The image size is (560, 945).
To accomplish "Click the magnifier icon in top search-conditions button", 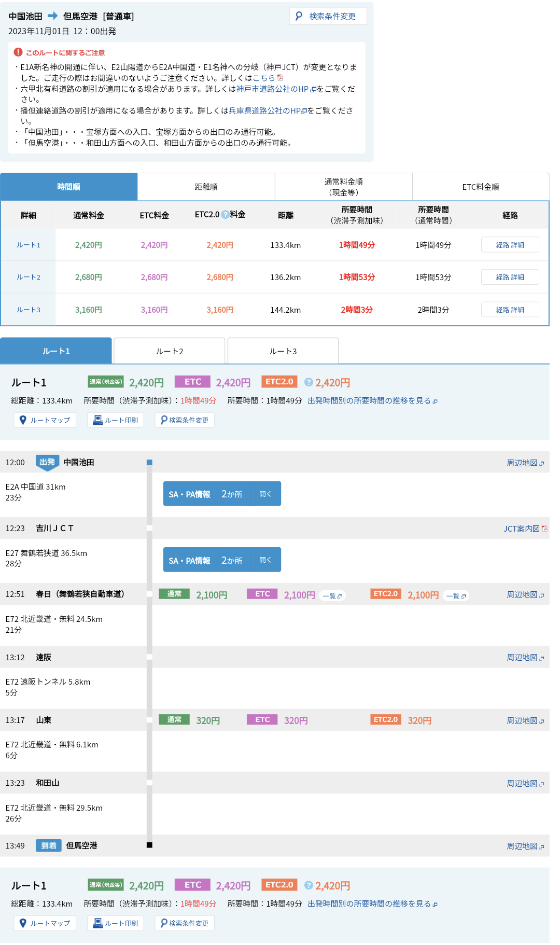I will click(x=299, y=16).
